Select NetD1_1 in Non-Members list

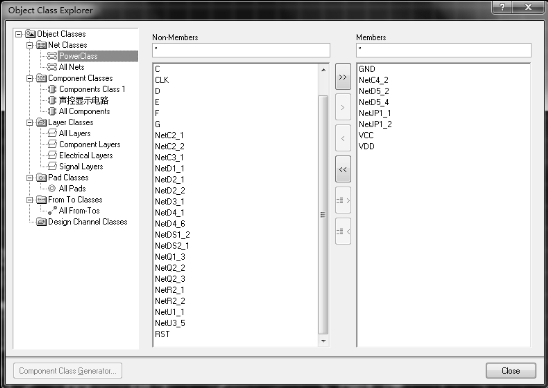click(170, 168)
